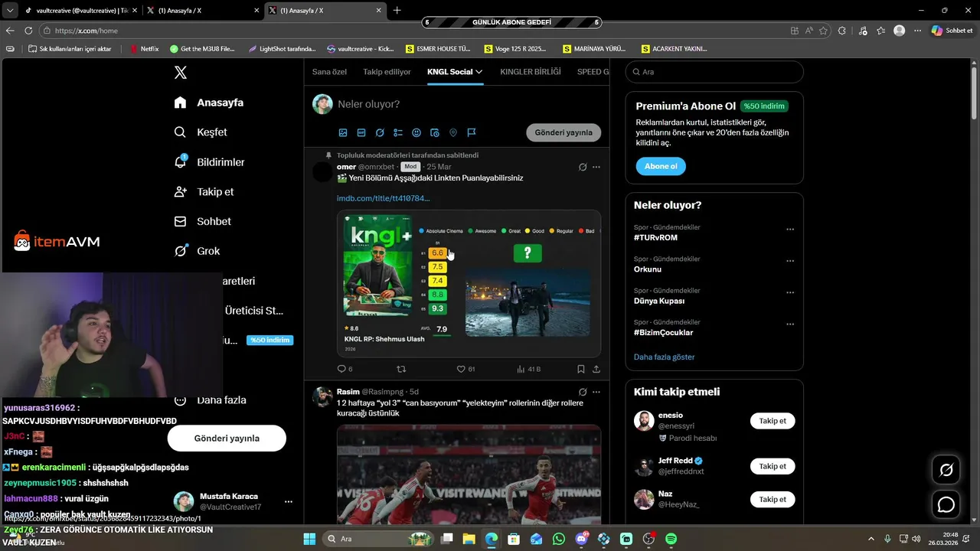
Task: Like omer's post with 61 likes
Action: point(465,369)
